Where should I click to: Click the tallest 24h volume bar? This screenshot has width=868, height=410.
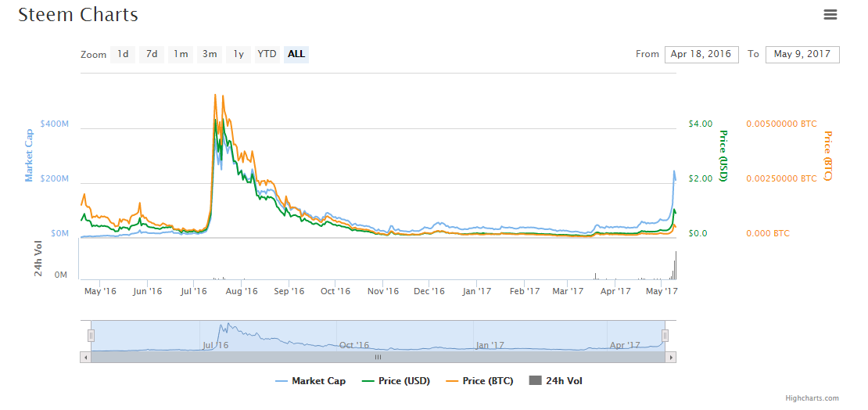pos(676,265)
